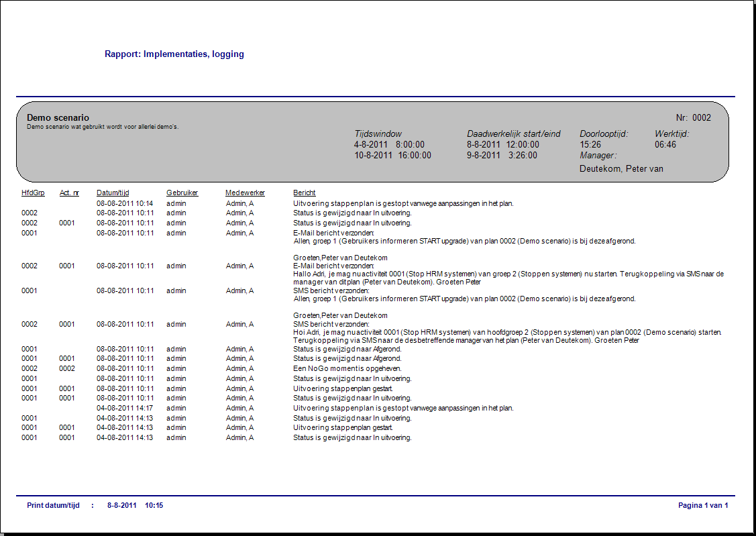
Task: Select the log timestamp 04-08-2011 14:17
Action: click(x=125, y=408)
